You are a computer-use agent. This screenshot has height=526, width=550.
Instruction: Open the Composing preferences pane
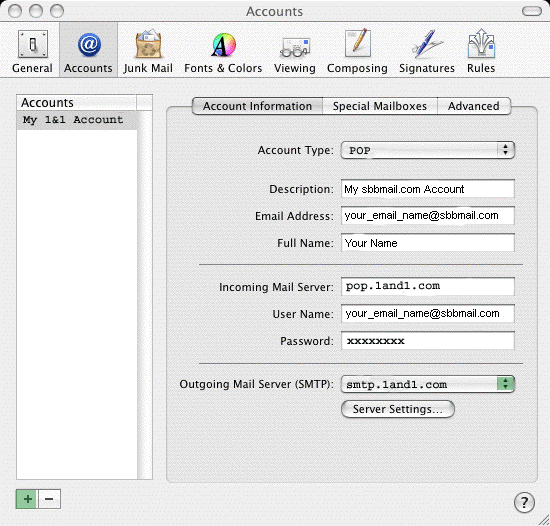click(357, 51)
